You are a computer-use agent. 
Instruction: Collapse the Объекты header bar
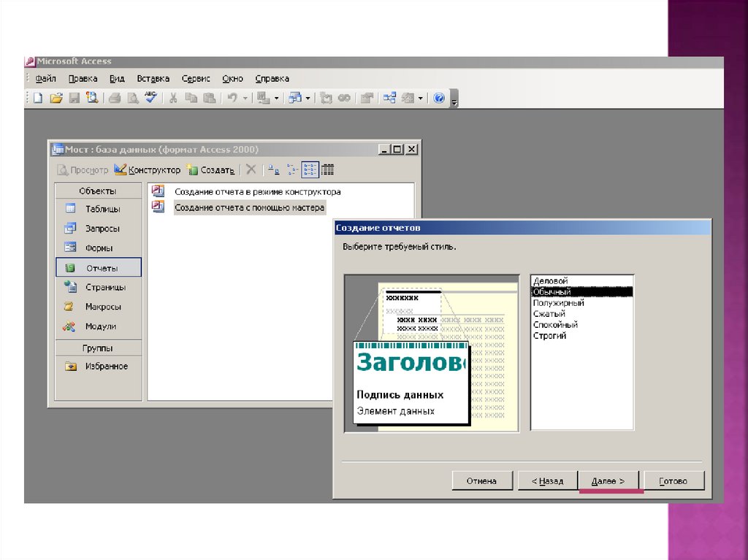(x=99, y=191)
